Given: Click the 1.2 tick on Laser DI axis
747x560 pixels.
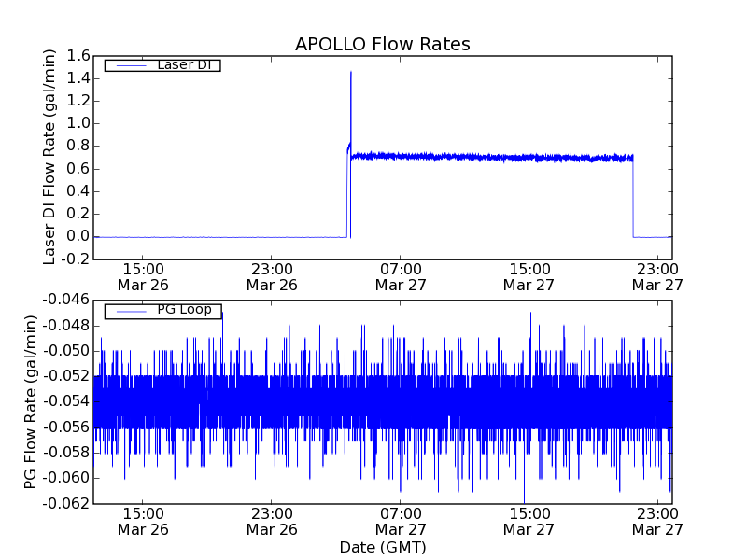Looking at the screenshot, I should point(78,101).
